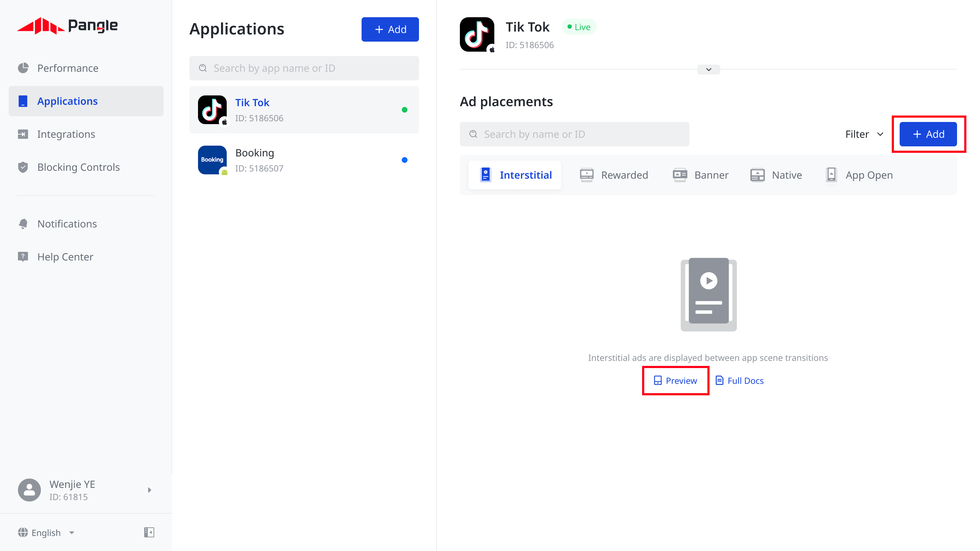The image size is (980, 551).
Task: Click the Banner tab icon
Action: (x=680, y=175)
